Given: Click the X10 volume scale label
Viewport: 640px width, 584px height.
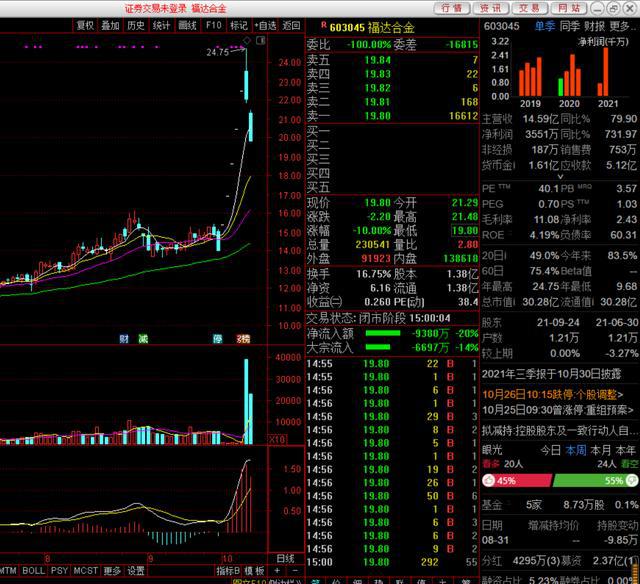Looking at the screenshot, I should click(278, 440).
